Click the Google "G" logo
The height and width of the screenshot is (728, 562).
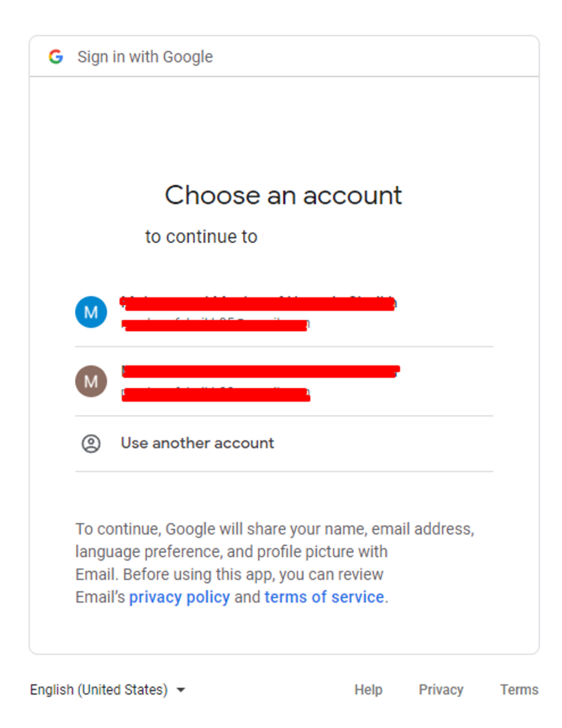56,57
